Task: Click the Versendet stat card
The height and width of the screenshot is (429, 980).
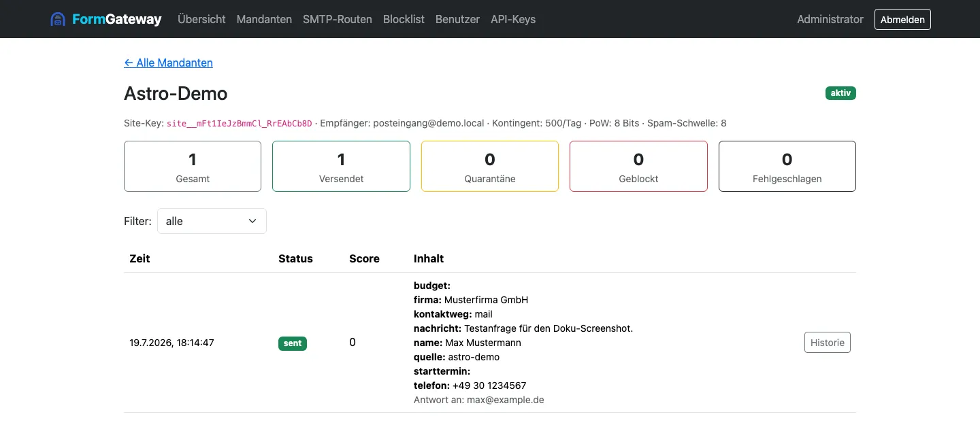Action: (341, 167)
